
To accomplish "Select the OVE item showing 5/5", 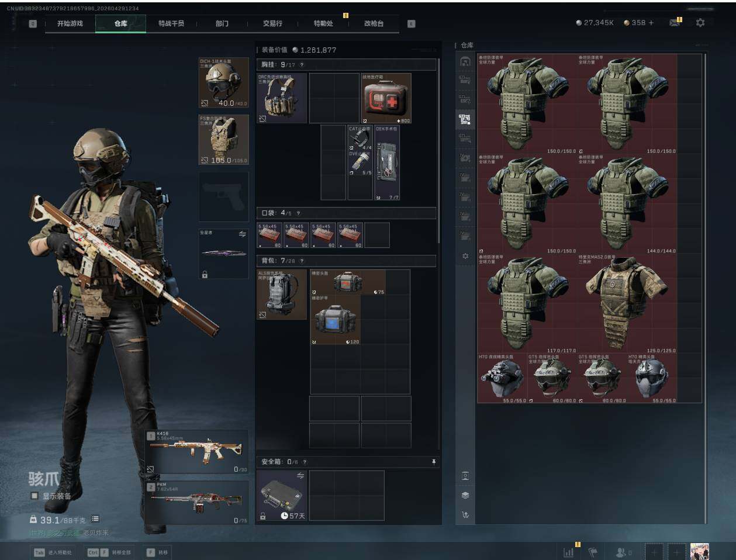I will [360, 163].
